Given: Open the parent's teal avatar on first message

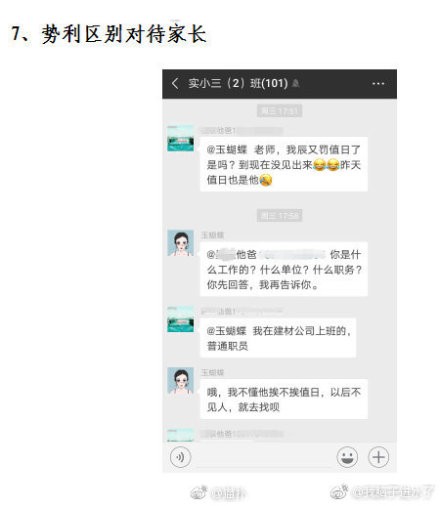Looking at the screenshot, I should (180, 139).
